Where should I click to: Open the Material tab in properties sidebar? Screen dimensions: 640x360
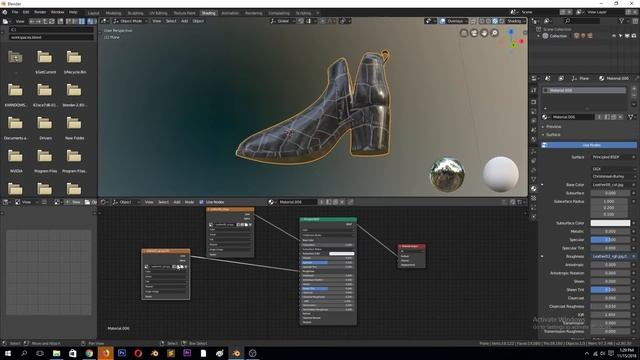[533, 189]
